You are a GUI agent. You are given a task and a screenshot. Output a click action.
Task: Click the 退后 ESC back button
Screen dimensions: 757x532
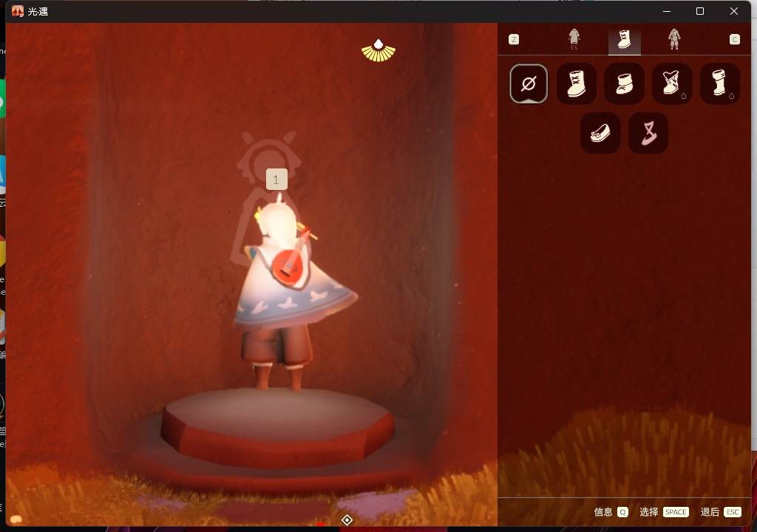click(721, 512)
